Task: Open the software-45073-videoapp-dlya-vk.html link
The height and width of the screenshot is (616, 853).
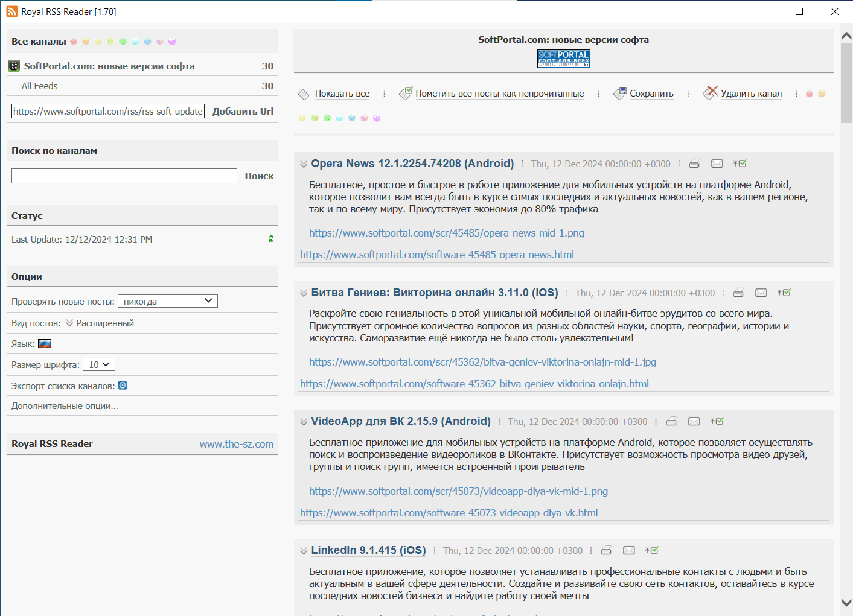Action: pos(449,513)
